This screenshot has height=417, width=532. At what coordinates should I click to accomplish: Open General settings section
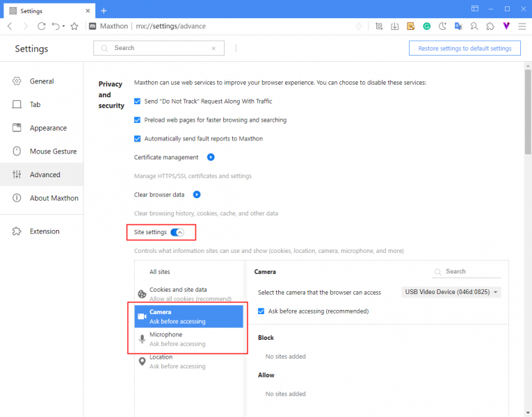(x=42, y=81)
